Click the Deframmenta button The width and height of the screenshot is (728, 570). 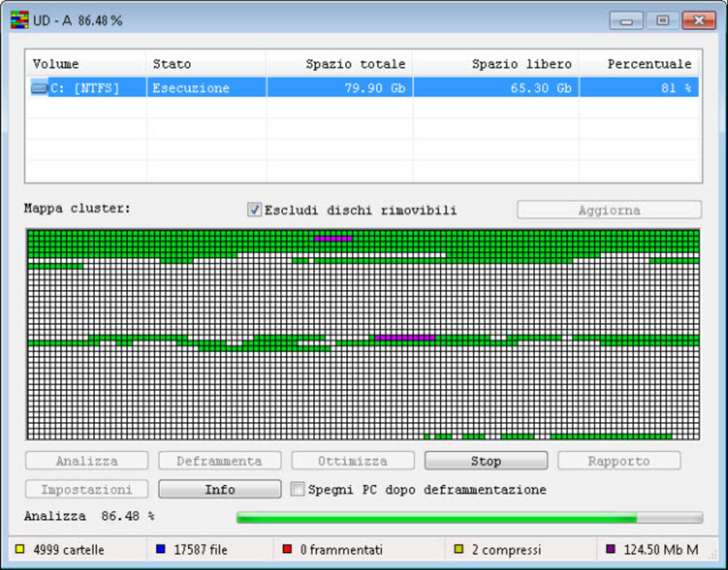(220, 460)
